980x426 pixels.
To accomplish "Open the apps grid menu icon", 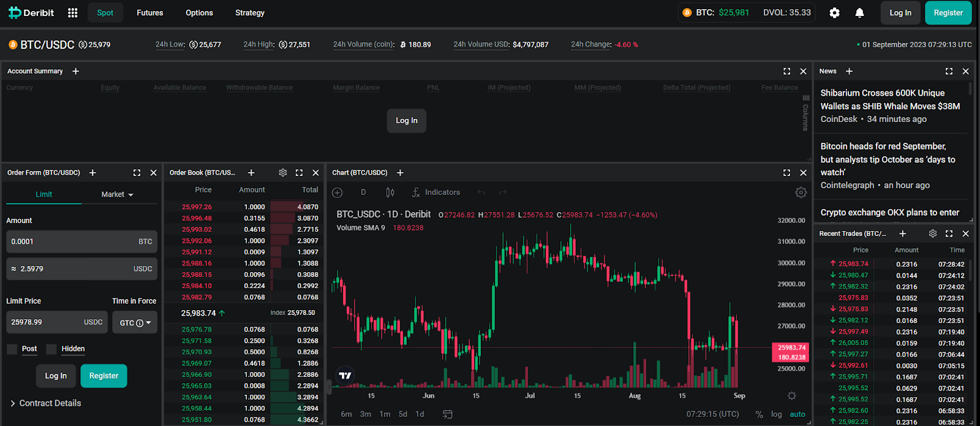I will (72, 13).
